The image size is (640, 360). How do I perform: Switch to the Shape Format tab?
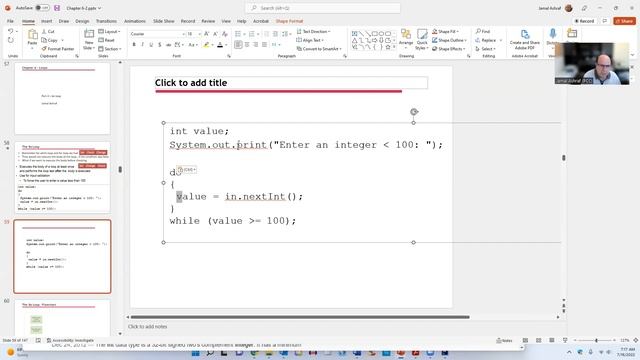point(289,21)
